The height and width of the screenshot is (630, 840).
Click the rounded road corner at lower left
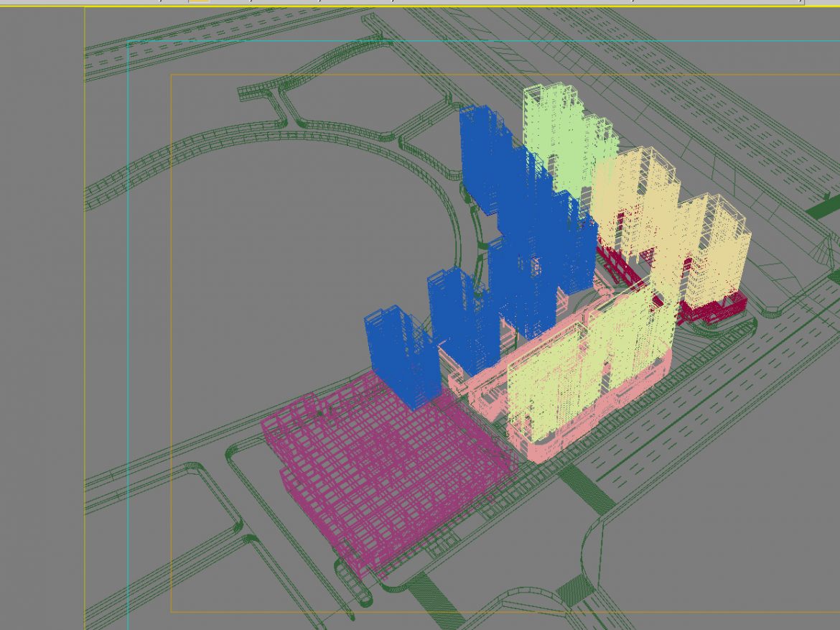pos(237,528)
